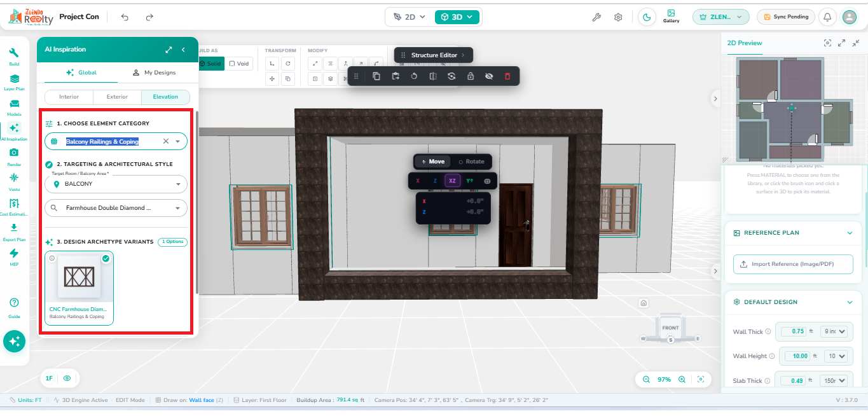The image size is (868, 416).
Task: Select the CNC Farmhouse Diamond variant card
Action: [79, 288]
